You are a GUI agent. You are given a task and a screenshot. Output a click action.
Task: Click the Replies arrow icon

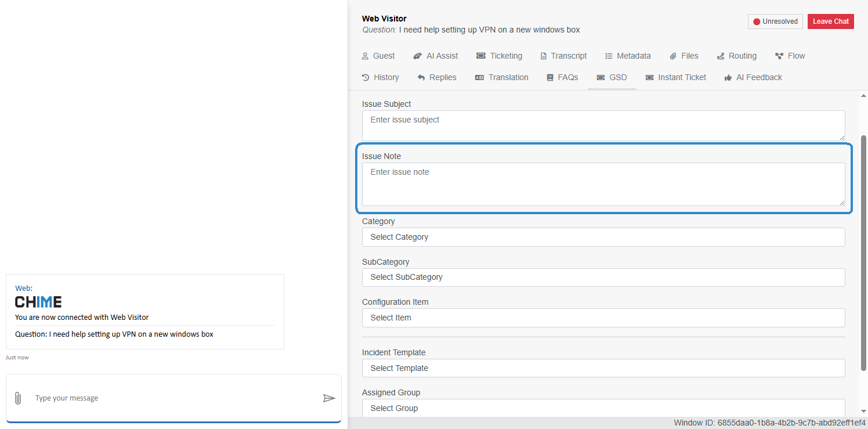(x=421, y=78)
